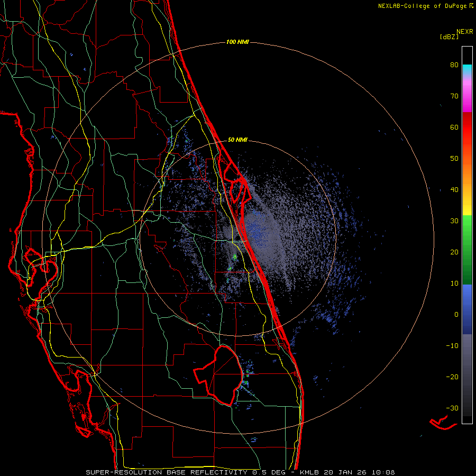This screenshot has width=476, height=476.
Task: Pick the orange section of the color bar
Action: click(467, 173)
